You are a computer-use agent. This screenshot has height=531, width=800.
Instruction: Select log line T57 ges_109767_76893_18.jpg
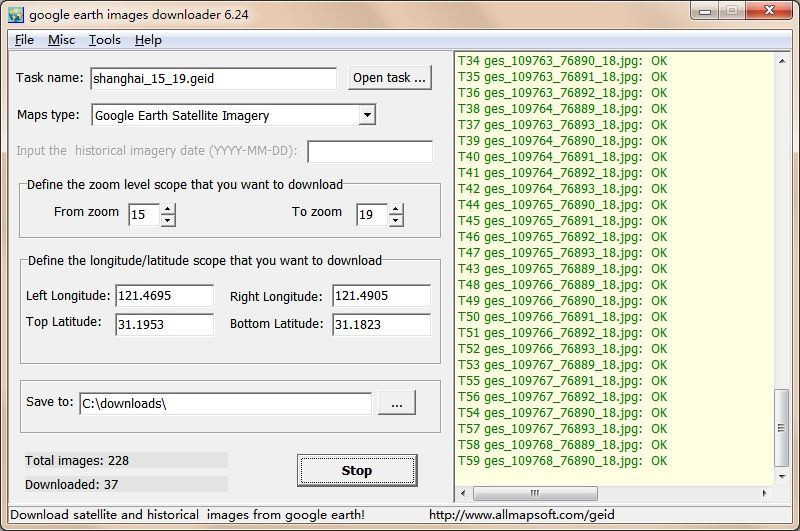pos(562,428)
